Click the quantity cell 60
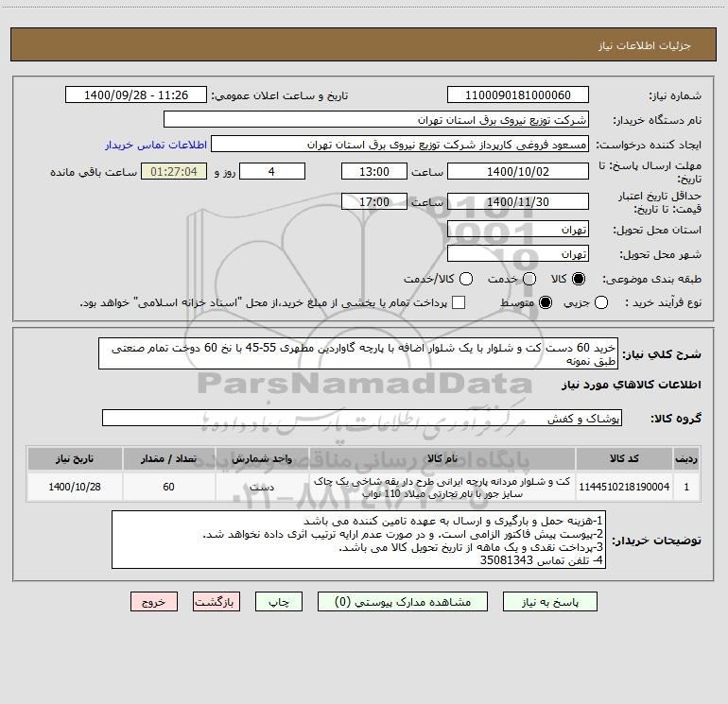This screenshot has height=704, width=728. (168, 487)
